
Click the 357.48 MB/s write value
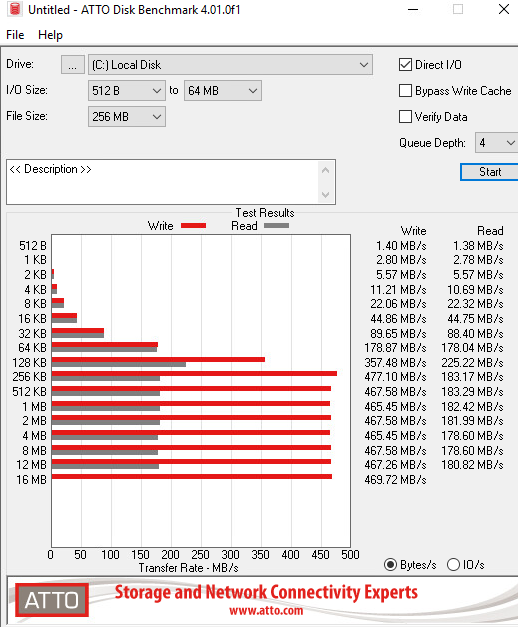click(x=395, y=363)
